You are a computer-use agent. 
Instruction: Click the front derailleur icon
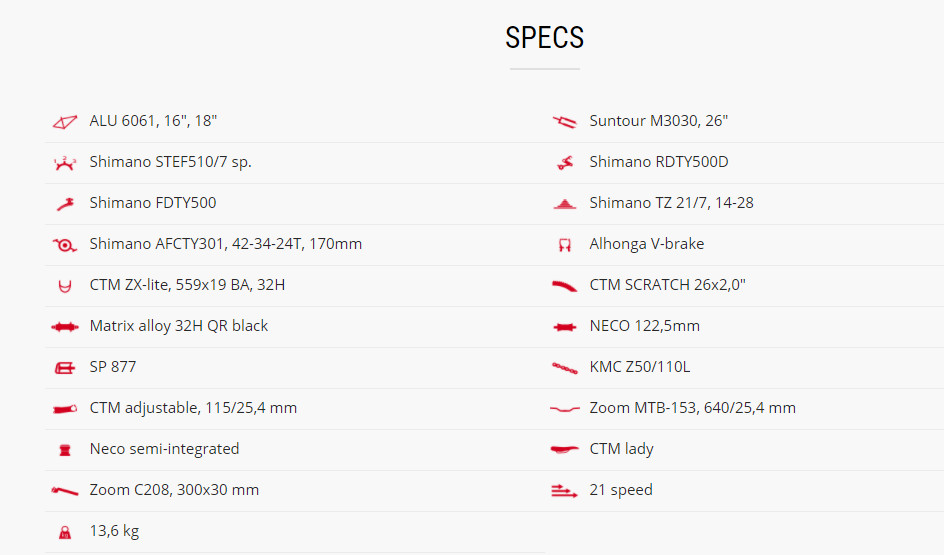click(x=64, y=204)
